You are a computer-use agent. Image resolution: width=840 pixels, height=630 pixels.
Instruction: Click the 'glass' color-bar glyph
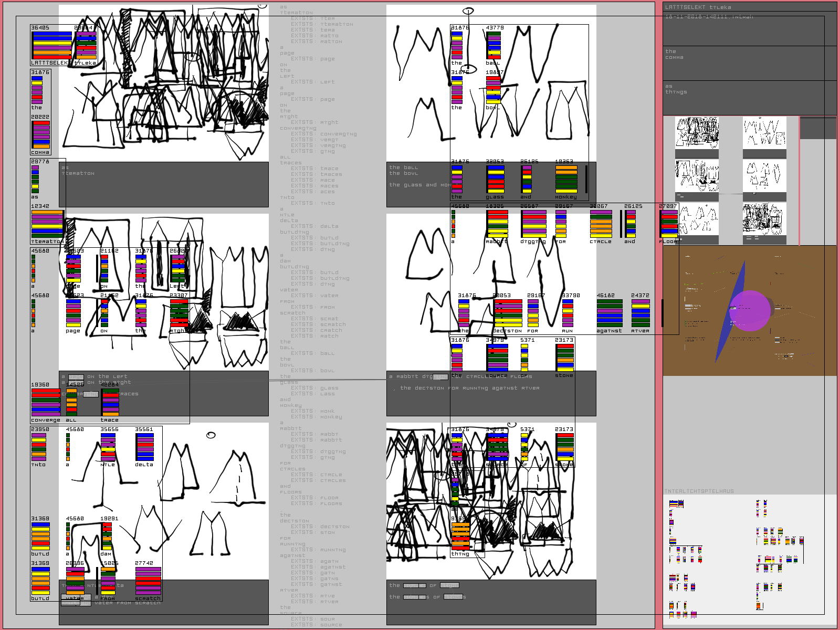pos(495,179)
